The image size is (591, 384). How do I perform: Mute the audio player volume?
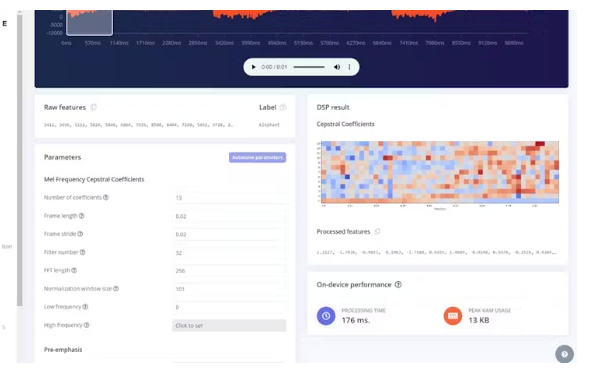point(337,67)
